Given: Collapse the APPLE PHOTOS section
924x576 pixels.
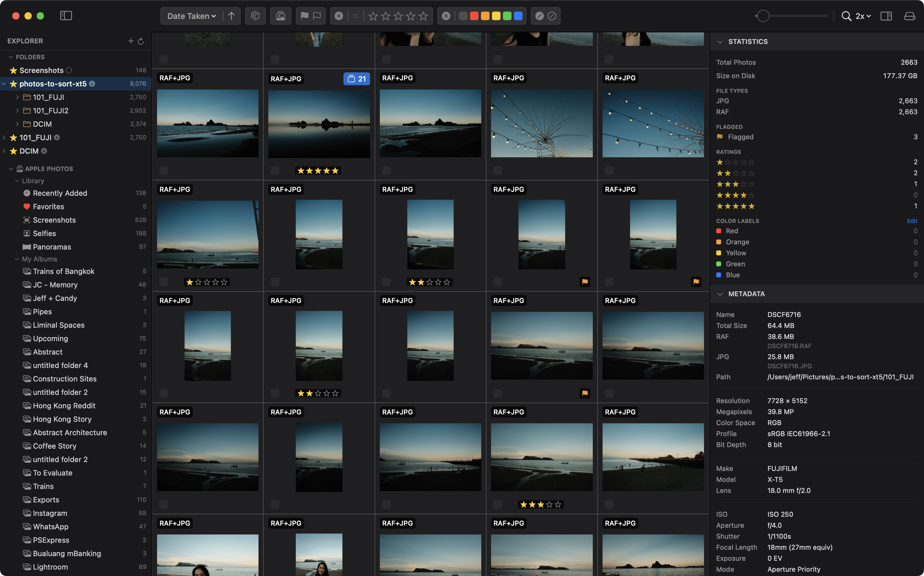Looking at the screenshot, I should [11, 169].
